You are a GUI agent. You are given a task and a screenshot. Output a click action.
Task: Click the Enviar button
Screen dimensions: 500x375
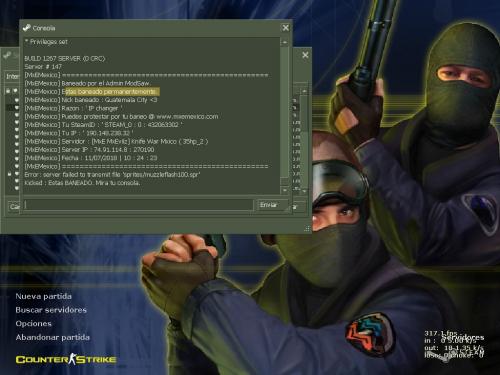click(x=272, y=205)
